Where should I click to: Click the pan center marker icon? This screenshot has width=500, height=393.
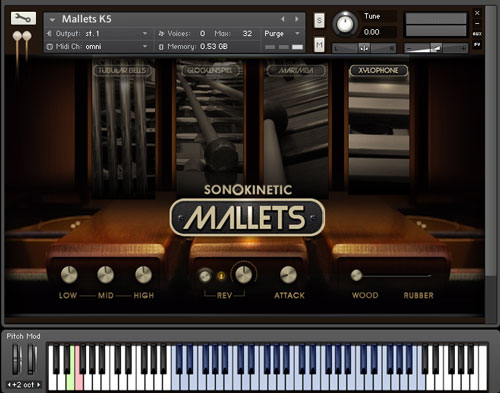coord(364,49)
